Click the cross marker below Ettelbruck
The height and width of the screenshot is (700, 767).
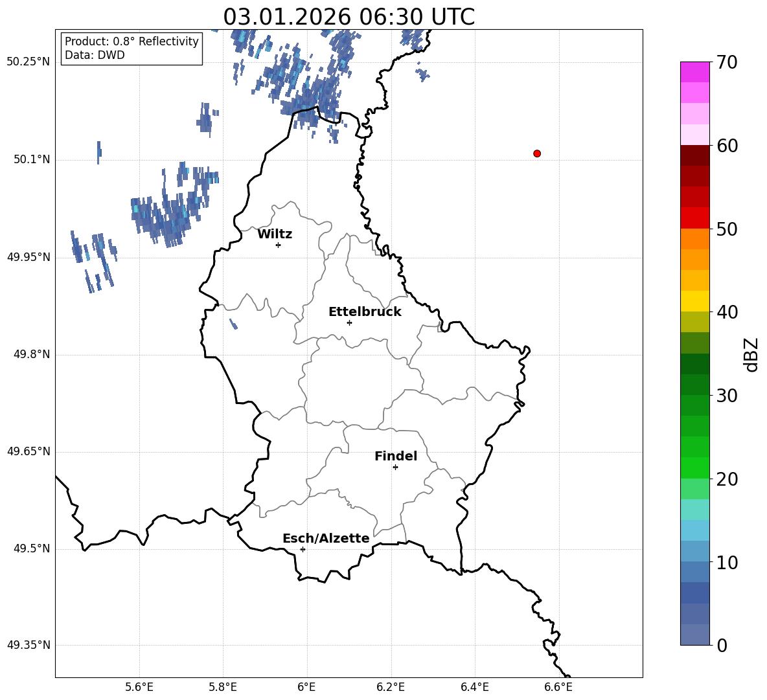[349, 322]
